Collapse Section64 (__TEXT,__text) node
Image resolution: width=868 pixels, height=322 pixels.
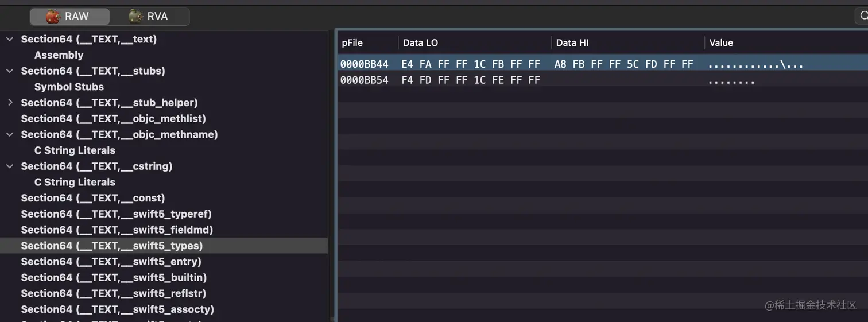coord(10,39)
